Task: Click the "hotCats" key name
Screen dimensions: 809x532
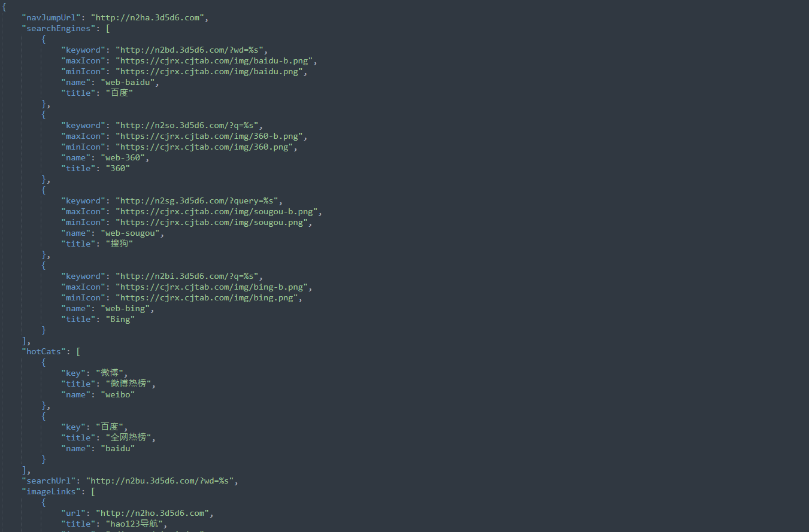Action: (44, 351)
